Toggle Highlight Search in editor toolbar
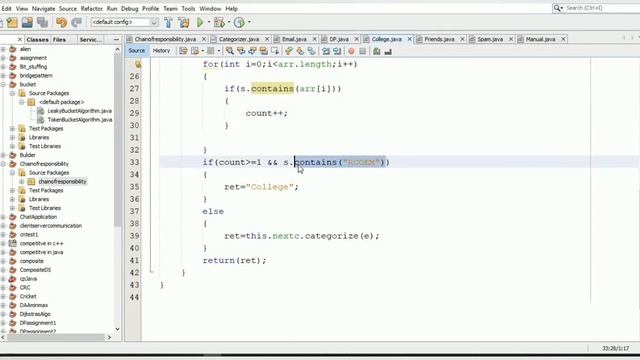640x360 pixels. click(264, 51)
